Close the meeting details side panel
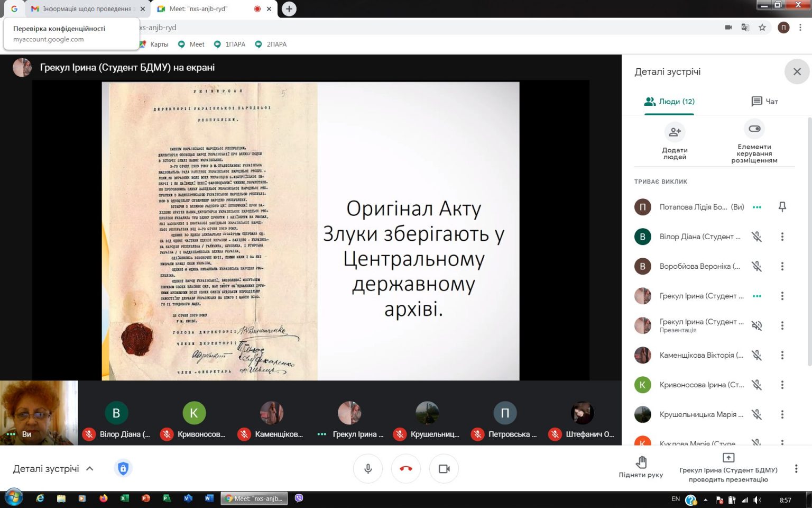This screenshot has height=508, width=812. pyautogui.click(x=797, y=71)
